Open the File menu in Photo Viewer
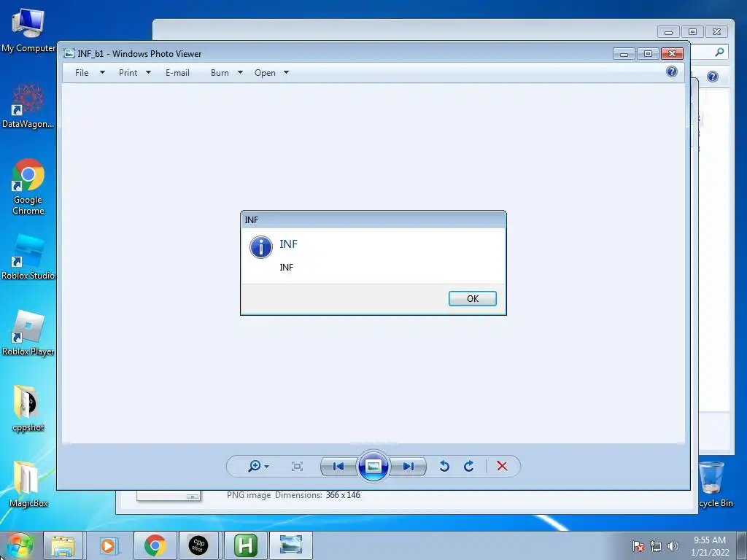 pos(82,73)
